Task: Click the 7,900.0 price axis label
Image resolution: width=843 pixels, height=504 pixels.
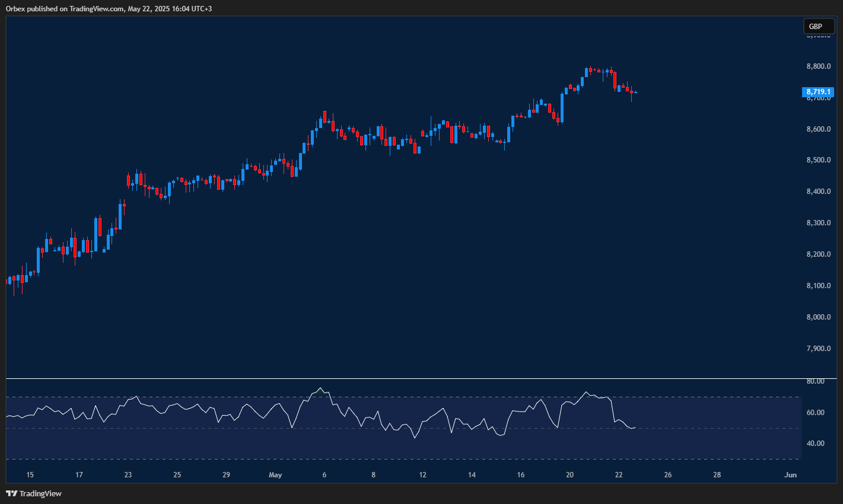Action: [x=818, y=349]
